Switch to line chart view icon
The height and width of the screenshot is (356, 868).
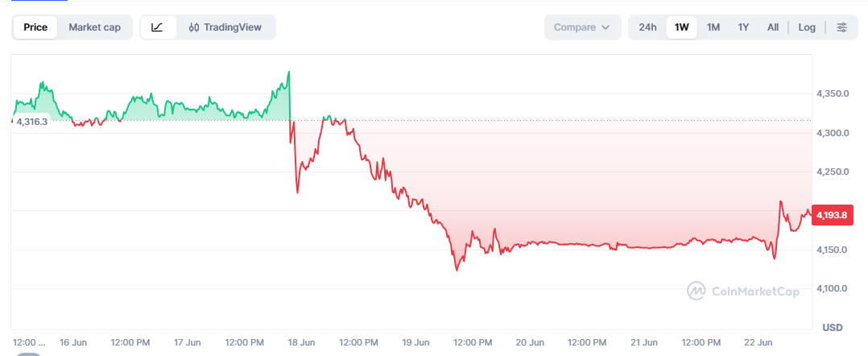[158, 27]
